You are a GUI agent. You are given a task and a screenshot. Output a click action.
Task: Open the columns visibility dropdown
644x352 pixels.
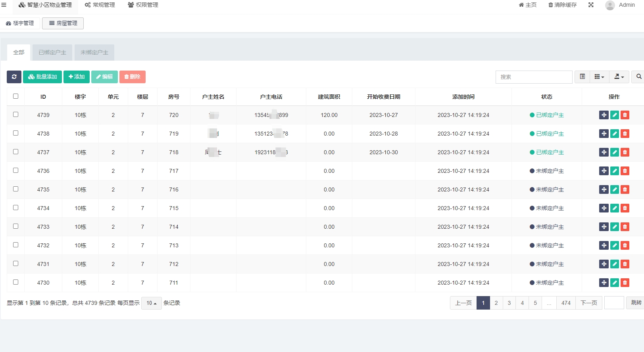coord(599,77)
